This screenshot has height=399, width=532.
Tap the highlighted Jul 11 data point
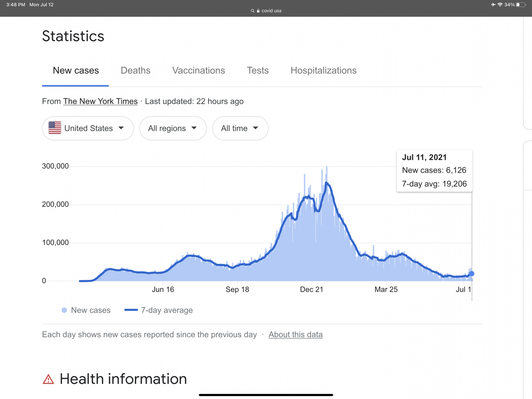(x=471, y=274)
